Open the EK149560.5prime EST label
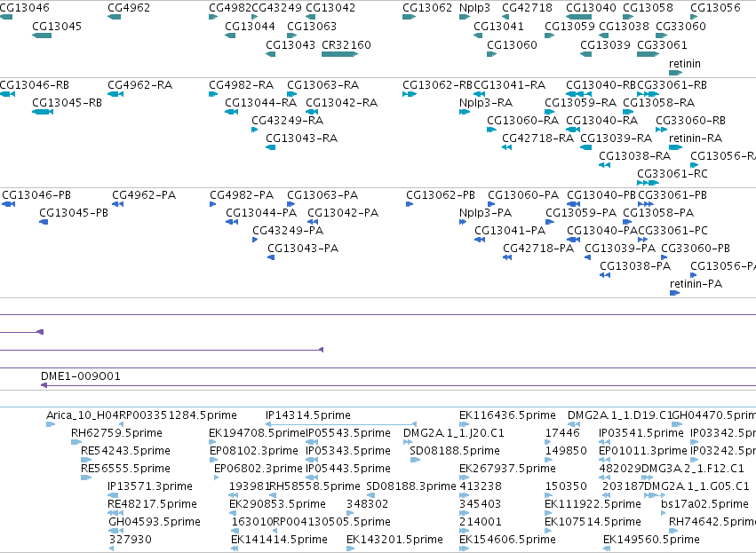 651,540
